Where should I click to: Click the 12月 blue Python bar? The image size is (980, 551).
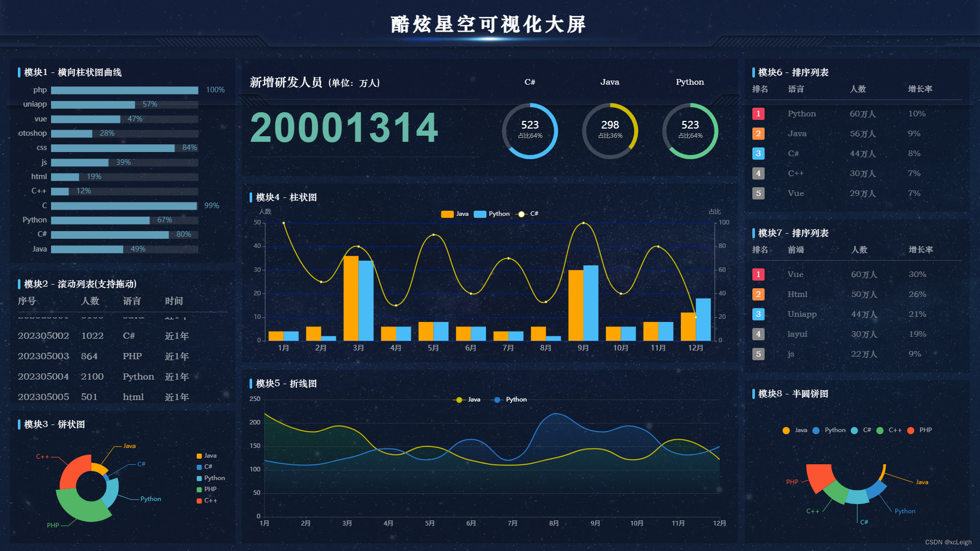click(703, 319)
